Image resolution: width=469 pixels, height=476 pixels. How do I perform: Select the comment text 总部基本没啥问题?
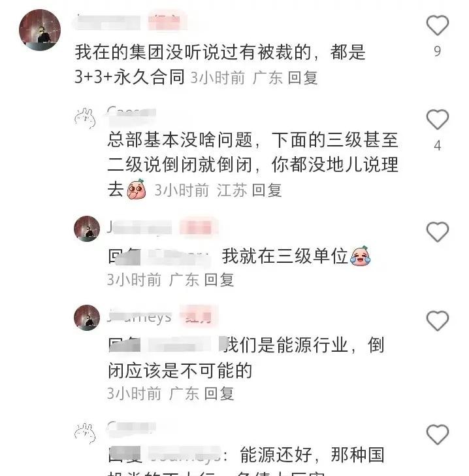180,140
